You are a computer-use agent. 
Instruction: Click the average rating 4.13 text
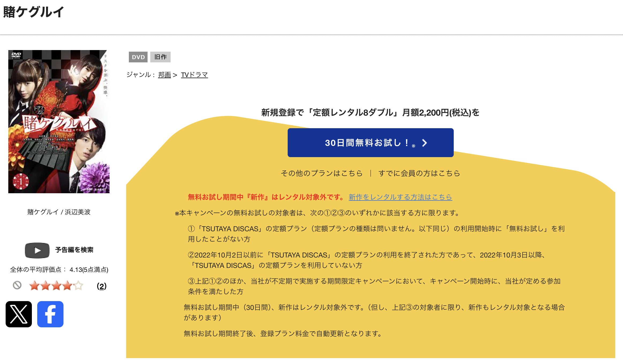click(59, 270)
